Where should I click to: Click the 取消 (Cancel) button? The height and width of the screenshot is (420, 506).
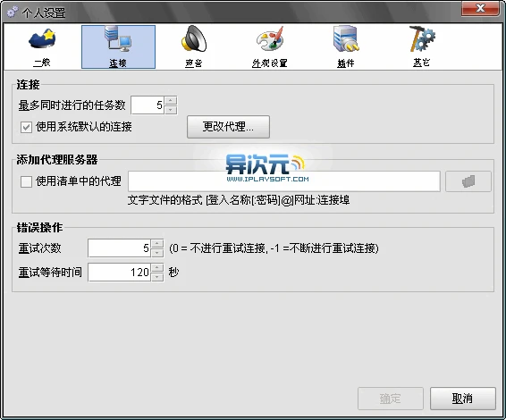coord(463,399)
